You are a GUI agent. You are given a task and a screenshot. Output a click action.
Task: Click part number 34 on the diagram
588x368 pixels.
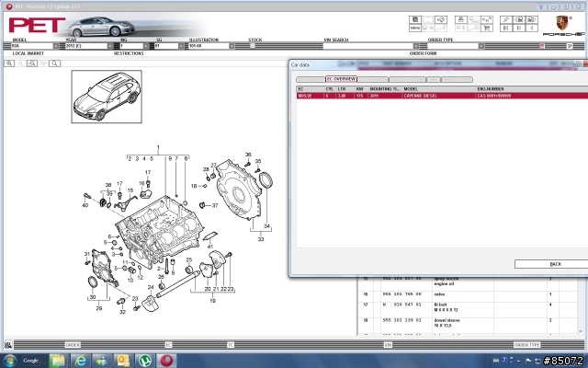click(266, 226)
